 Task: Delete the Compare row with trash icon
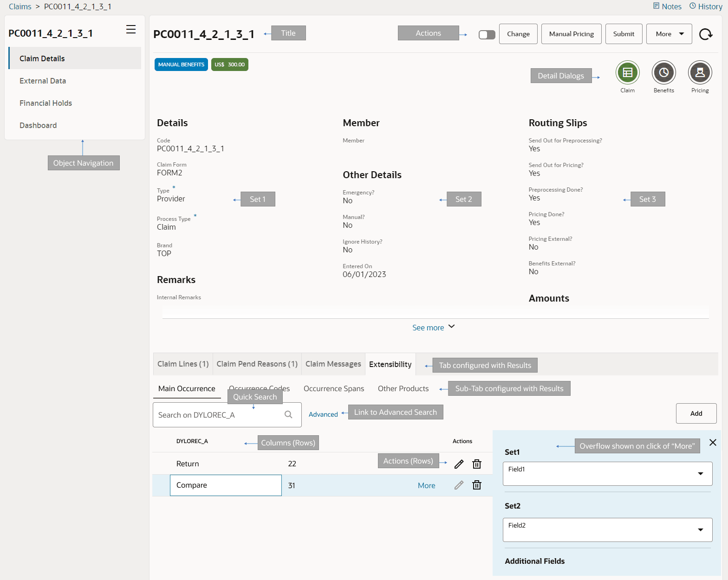tap(477, 485)
